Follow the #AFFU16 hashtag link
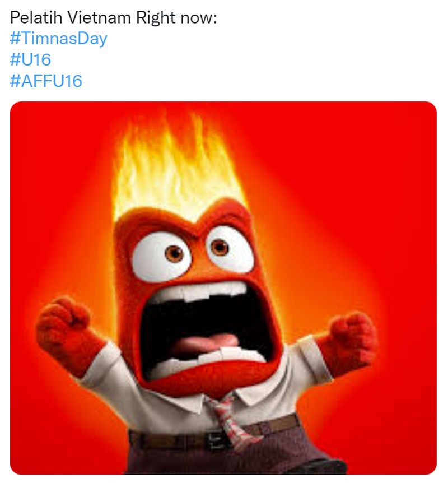This screenshot has width=448, height=483. click(46, 81)
